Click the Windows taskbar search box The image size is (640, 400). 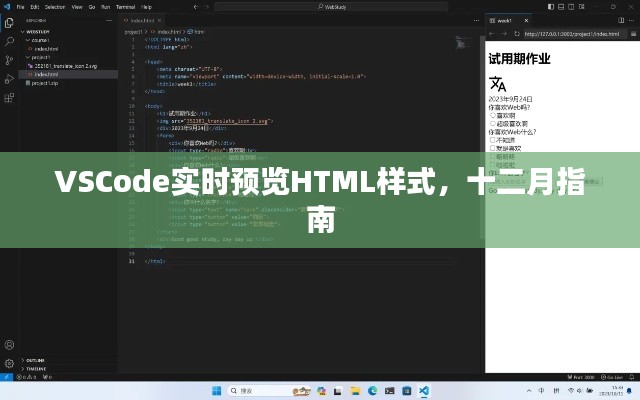pos(269,391)
